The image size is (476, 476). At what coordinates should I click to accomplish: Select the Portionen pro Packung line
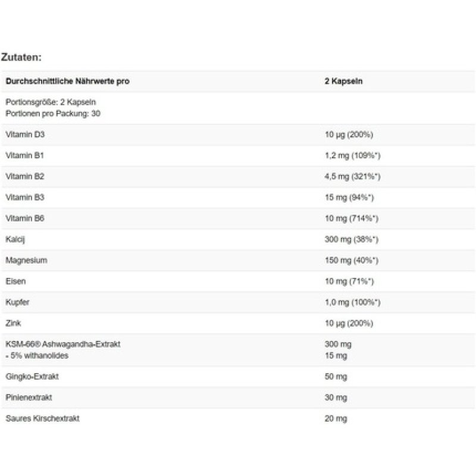pyautogui.click(x=52, y=112)
